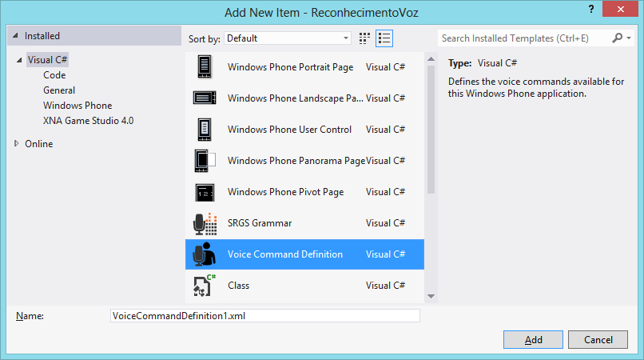
Task: Open the Sort by Default dropdown
Action: (288, 38)
